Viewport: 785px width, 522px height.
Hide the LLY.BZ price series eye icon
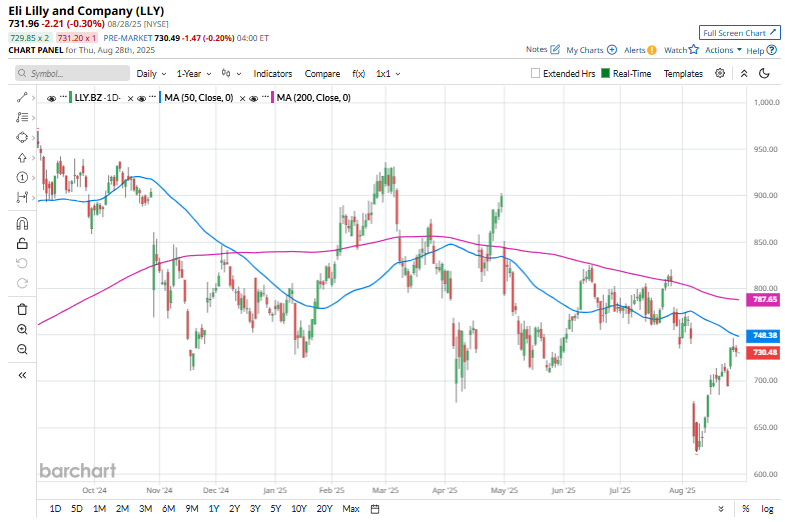[51, 99]
